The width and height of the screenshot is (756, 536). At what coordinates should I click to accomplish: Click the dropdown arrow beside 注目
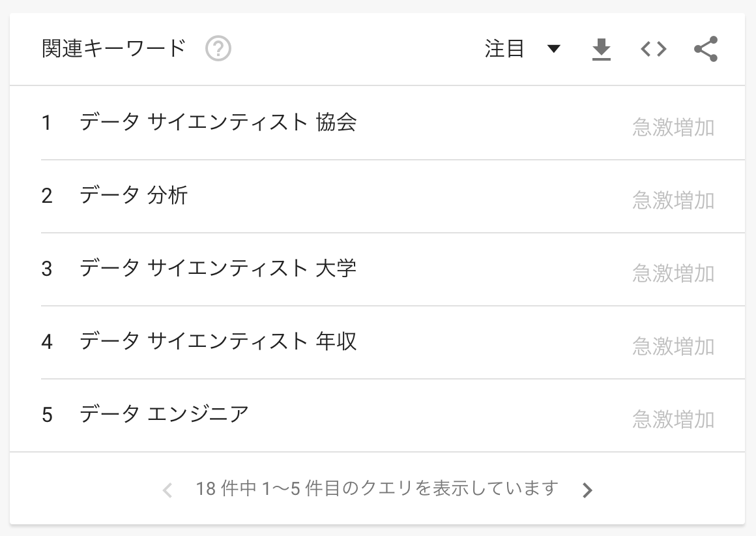click(x=554, y=50)
